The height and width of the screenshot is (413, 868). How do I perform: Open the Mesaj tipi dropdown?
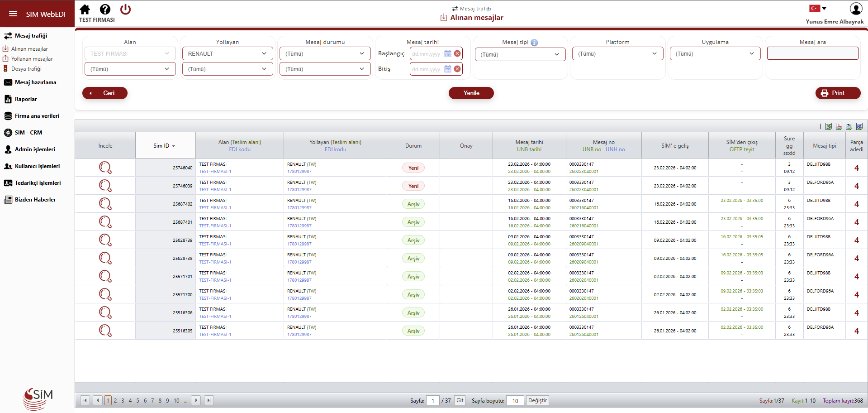click(x=520, y=54)
